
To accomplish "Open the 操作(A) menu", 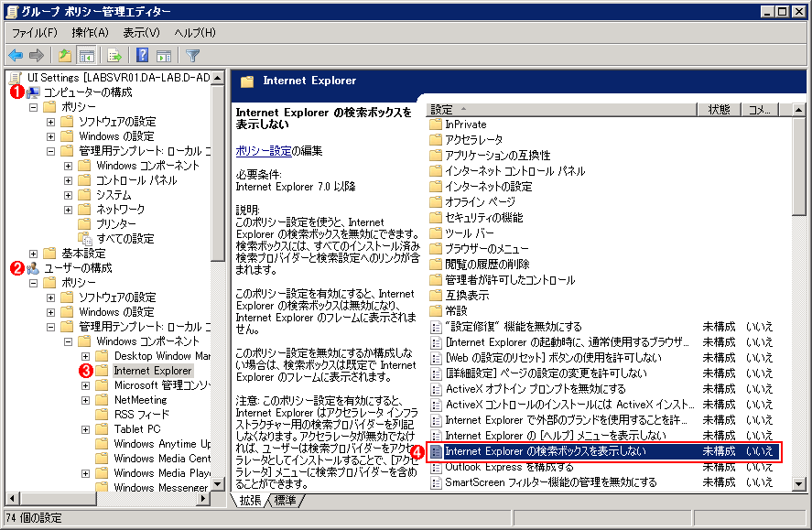I will (90, 33).
